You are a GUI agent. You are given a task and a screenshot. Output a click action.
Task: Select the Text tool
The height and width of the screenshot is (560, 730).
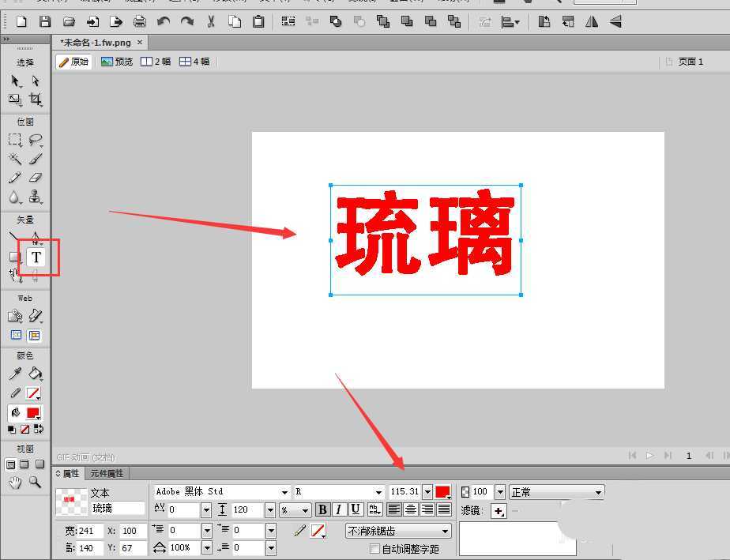point(35,257)
